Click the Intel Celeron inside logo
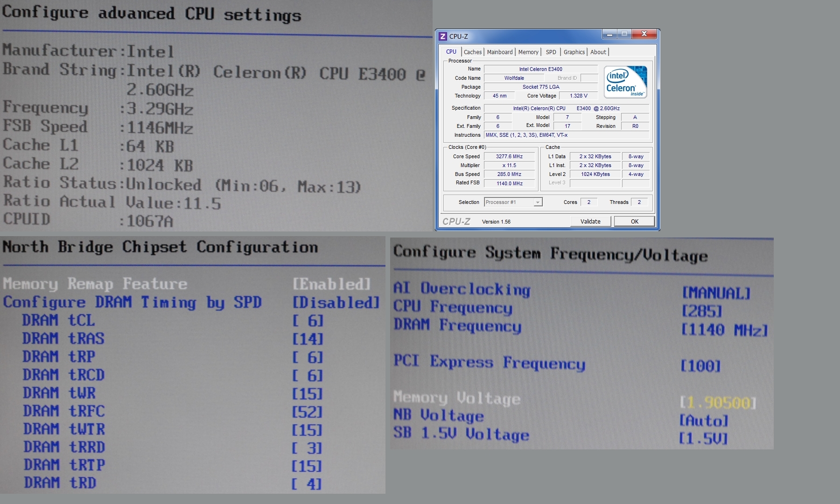Screen dimensions: 840x504 click(625, 82)
